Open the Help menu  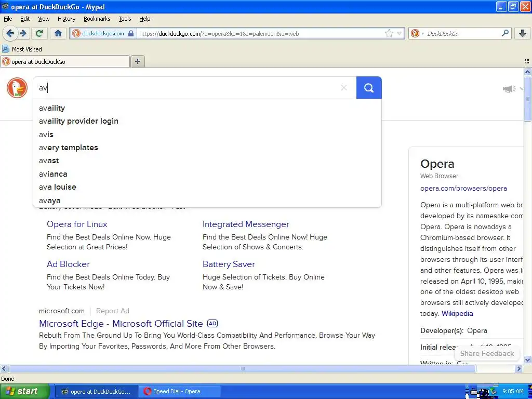coord(144,19)
